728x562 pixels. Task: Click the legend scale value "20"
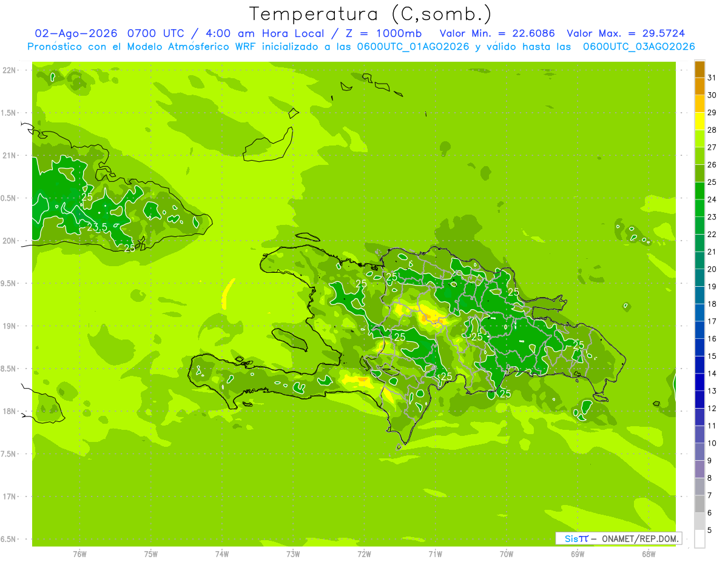point(712,269)
